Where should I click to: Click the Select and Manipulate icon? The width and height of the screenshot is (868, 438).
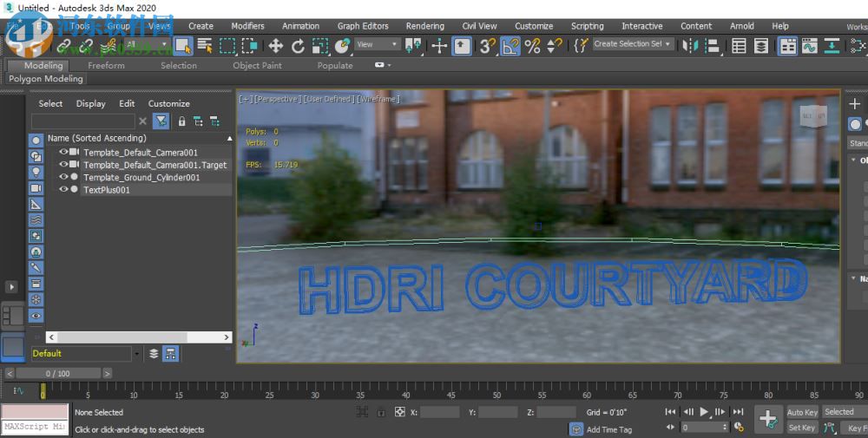tap(439, 46)
